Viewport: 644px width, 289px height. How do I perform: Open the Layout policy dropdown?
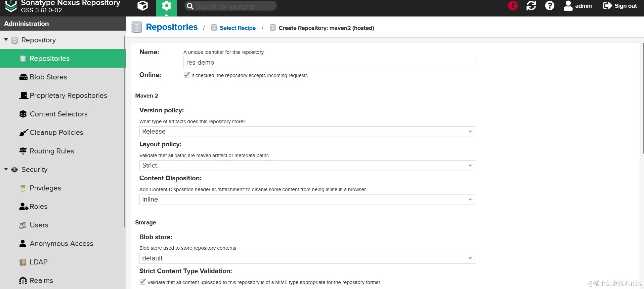click(x=307, y=166)
